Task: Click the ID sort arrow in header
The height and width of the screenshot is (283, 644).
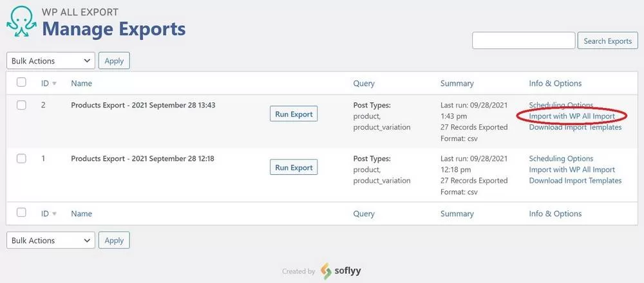Action: click(x=54, y=84)
